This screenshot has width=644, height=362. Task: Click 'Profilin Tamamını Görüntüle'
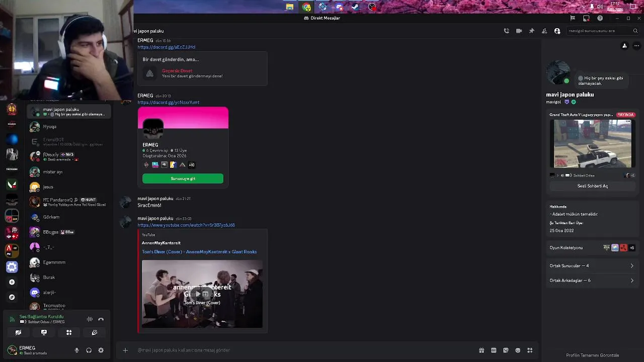592,355
